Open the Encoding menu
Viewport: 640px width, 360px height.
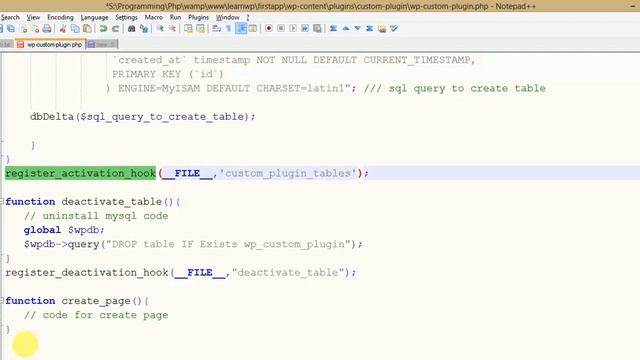click(x=60, y=17)
